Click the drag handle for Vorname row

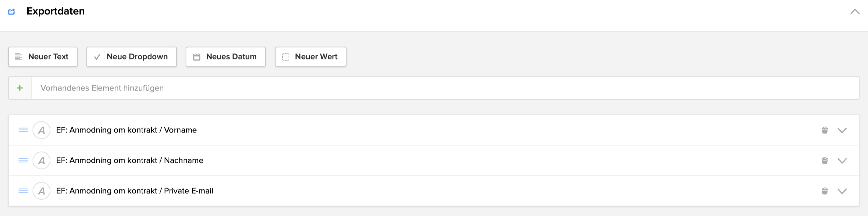click(23, 130)
